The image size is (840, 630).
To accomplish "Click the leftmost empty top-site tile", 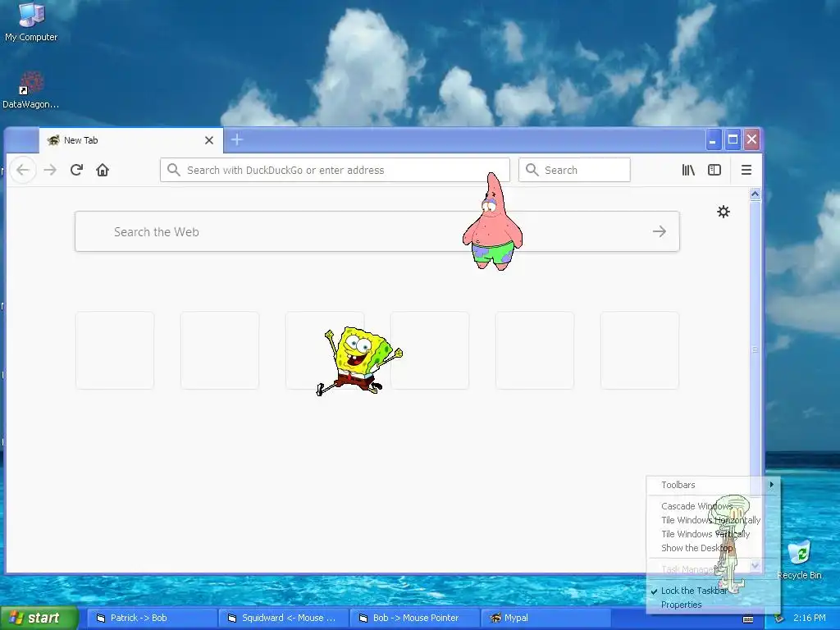I will (115, 350).
